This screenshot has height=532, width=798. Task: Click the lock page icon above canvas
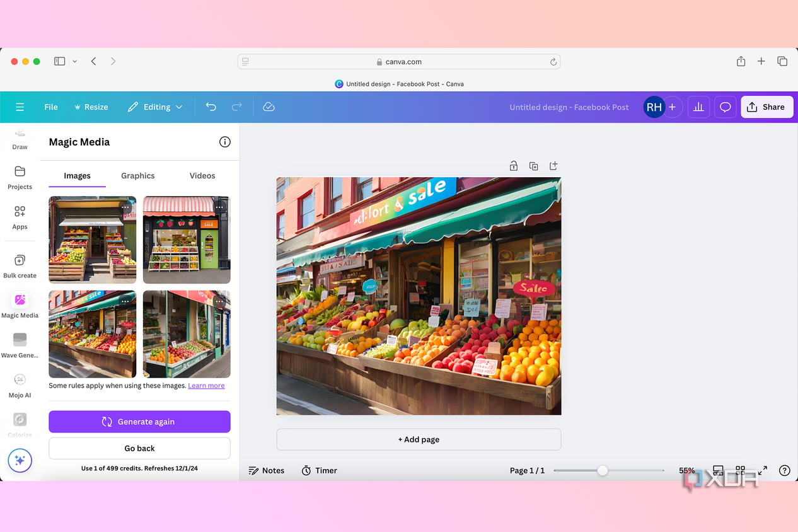pos(514,166)
